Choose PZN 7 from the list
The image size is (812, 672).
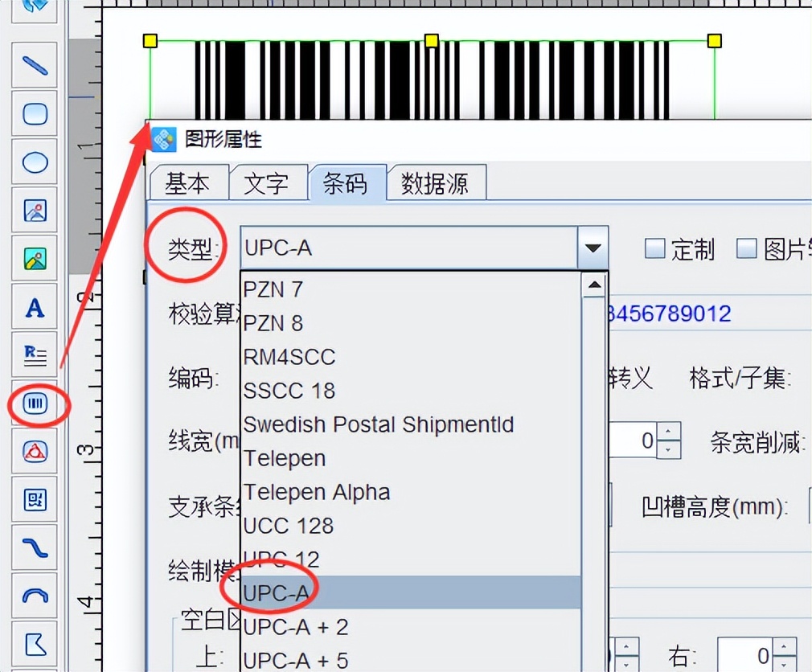tap(411, 289)
